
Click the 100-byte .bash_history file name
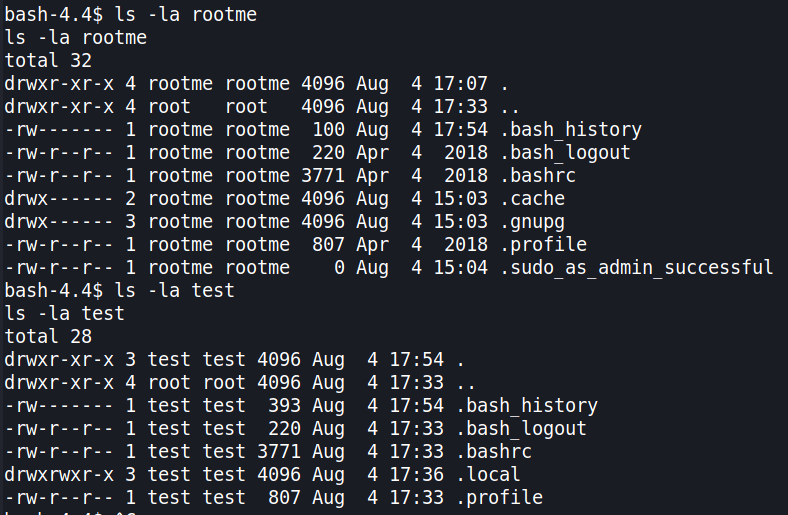(570, 129)
